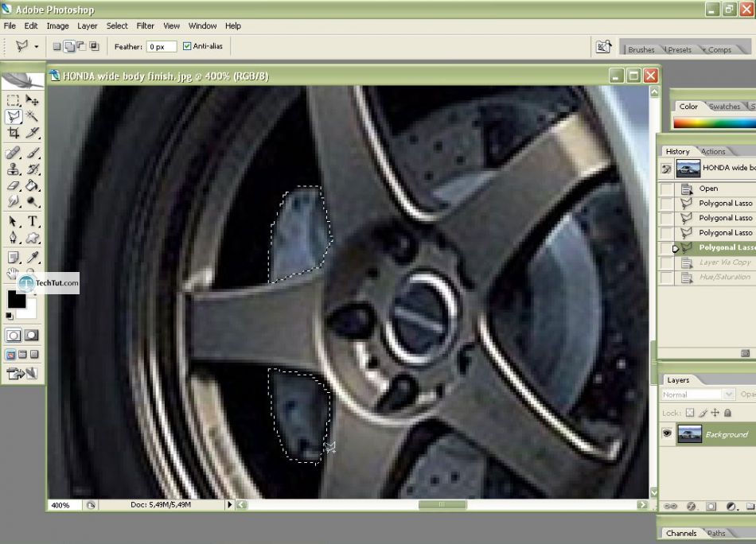Select the Eyedropper tool
This screenshot has width=756, height=544.
click(x=32, y=258)
